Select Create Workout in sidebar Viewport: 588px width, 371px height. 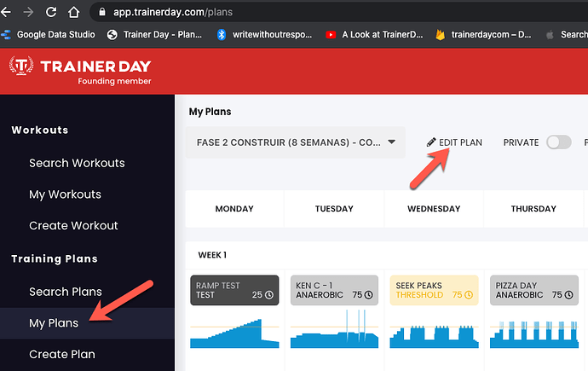pos(73,225)
